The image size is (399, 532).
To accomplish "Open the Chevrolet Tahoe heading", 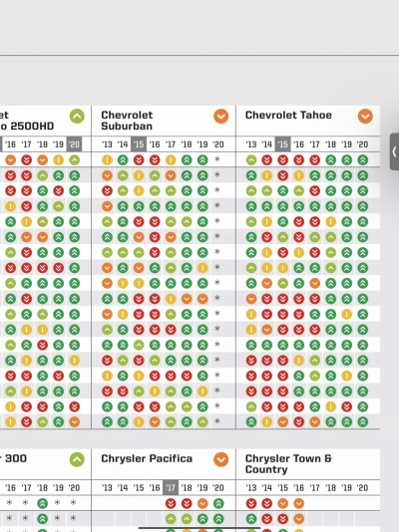I will (x=288, y=115).
